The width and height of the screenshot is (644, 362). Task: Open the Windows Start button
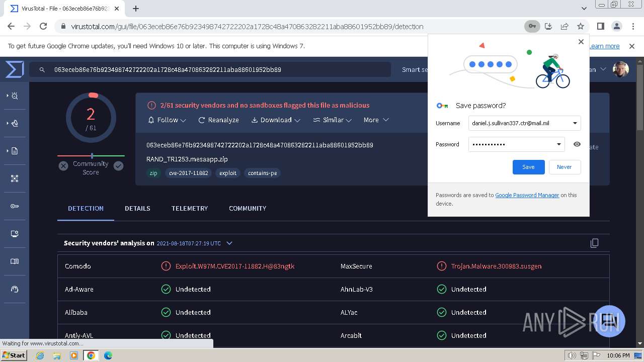point(14,355)
